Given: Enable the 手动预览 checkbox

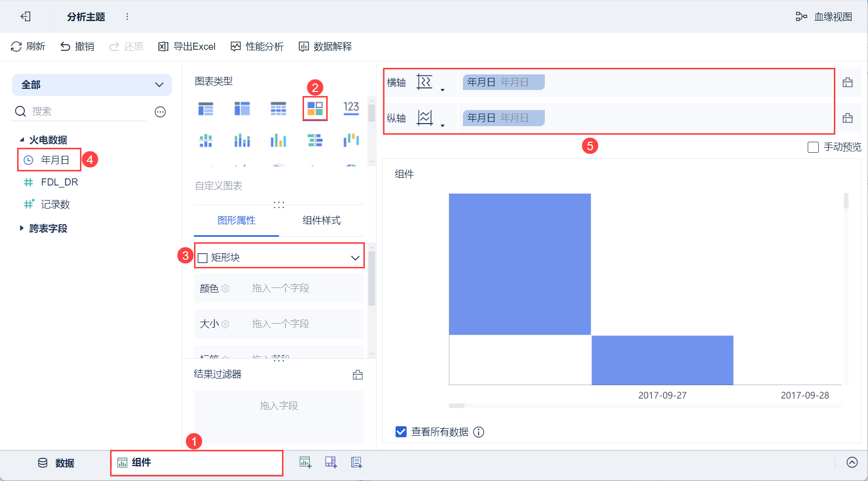Looking at the screenshot, I should click(813, 147).
